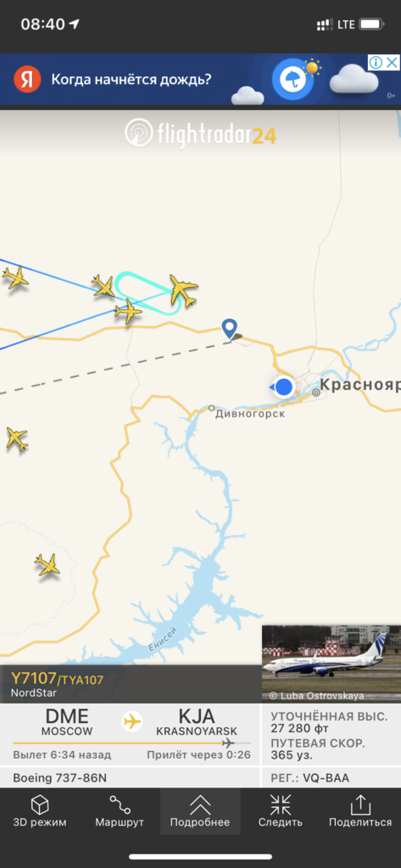Viewport: 401px width, 868px height.
Task: Tap the registration VQ-BAA field
Action: 310,778
